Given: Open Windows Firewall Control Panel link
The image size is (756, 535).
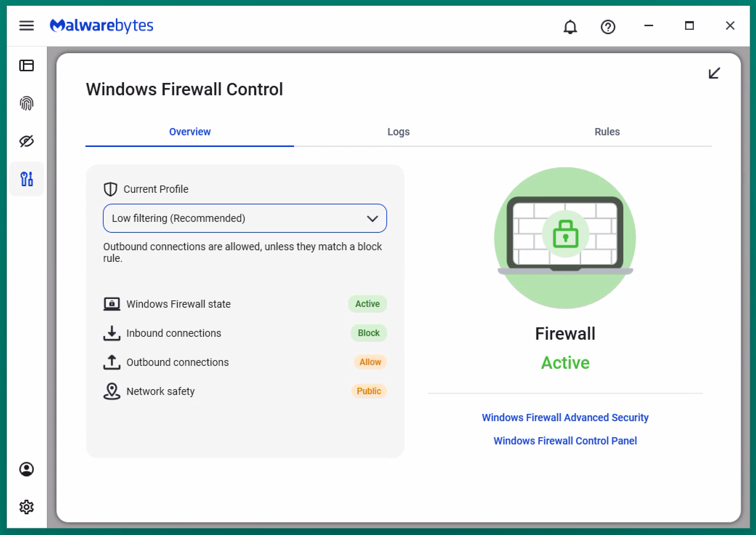Looking at the screenshot, I should [x=565, y=441].
